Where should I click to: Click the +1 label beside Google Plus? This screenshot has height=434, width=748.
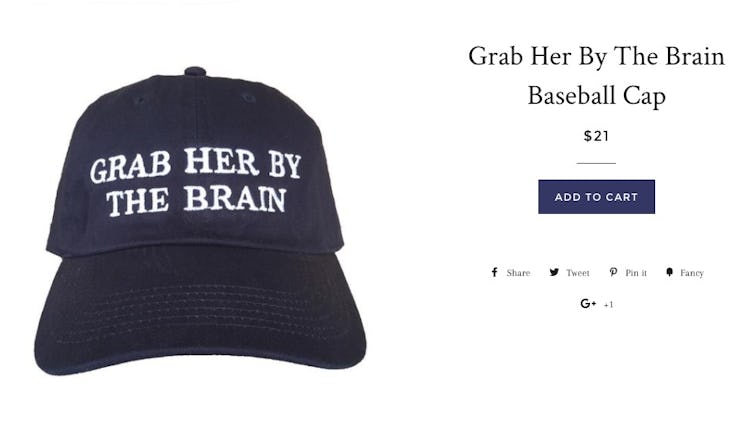click(608, 305)
